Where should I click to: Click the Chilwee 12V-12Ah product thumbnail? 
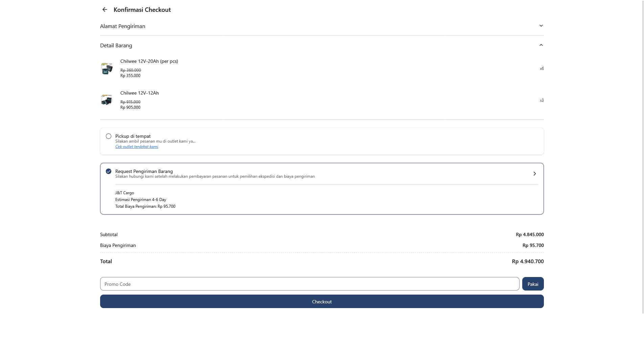[x=107, y=100]
